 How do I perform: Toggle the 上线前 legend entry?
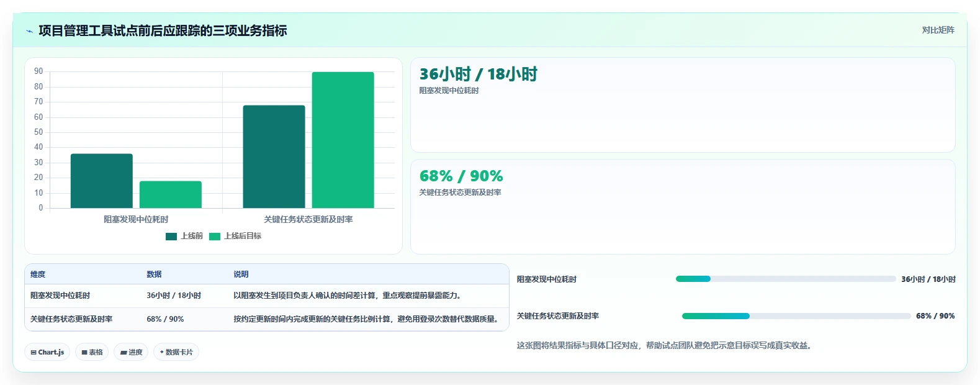pyautogui.click(x=184, y=236)
